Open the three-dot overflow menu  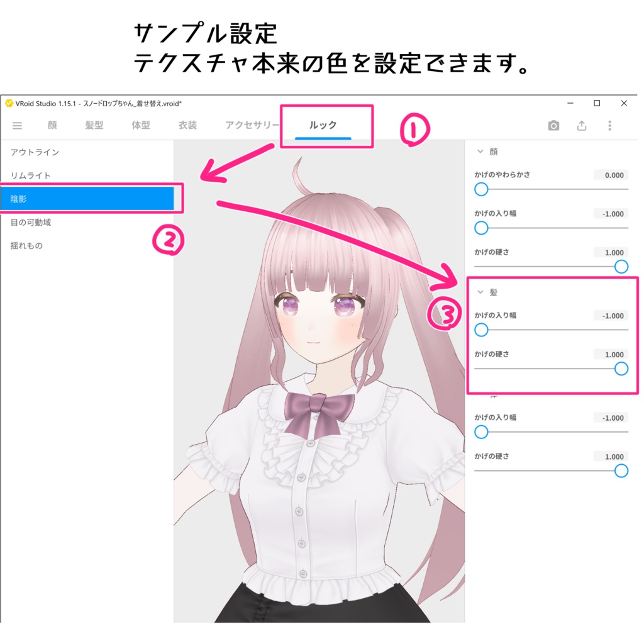(609, 125)
